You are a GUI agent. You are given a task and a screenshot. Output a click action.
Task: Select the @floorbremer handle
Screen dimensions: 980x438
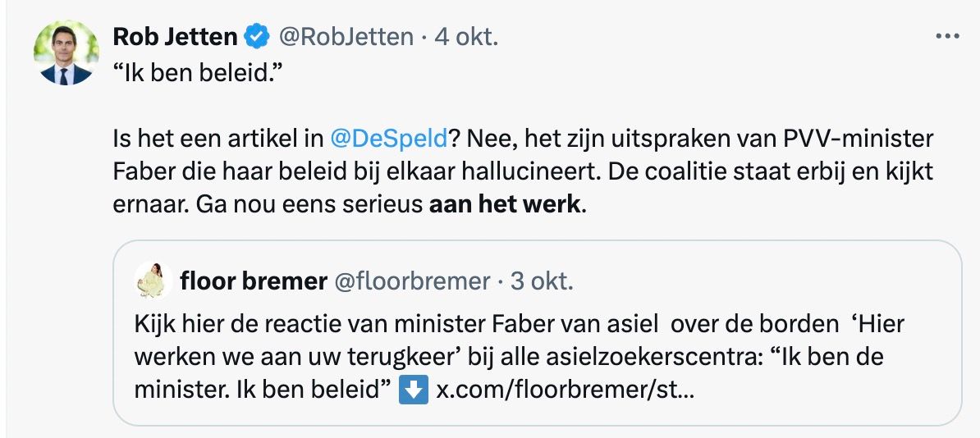(411, 281)
